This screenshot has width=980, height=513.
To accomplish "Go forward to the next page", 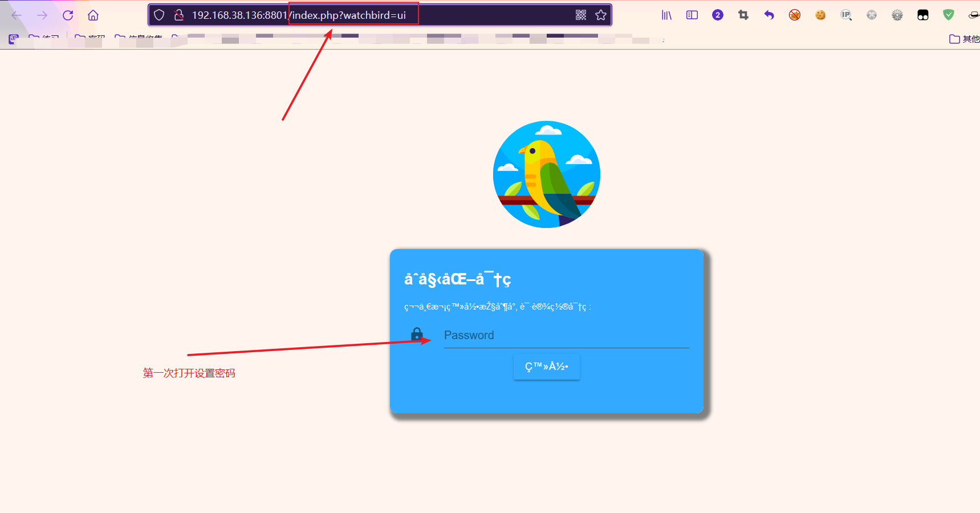I will 42,15.
